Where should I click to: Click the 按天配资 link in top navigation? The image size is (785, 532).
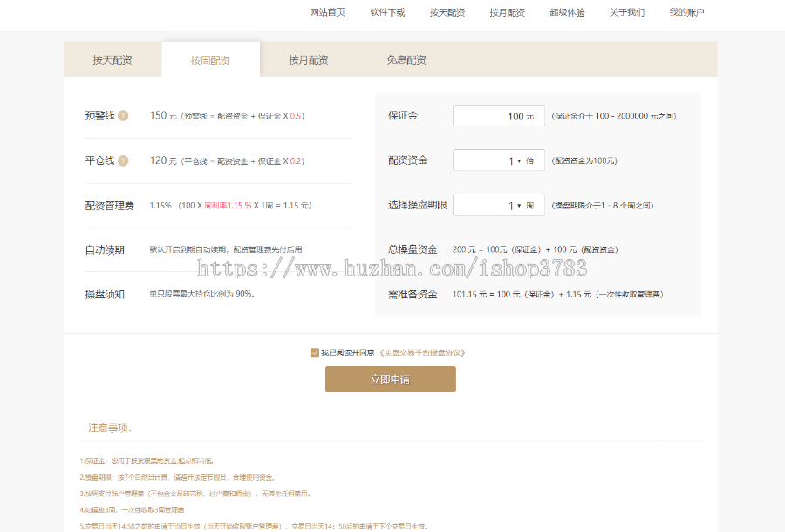point(446,12)
